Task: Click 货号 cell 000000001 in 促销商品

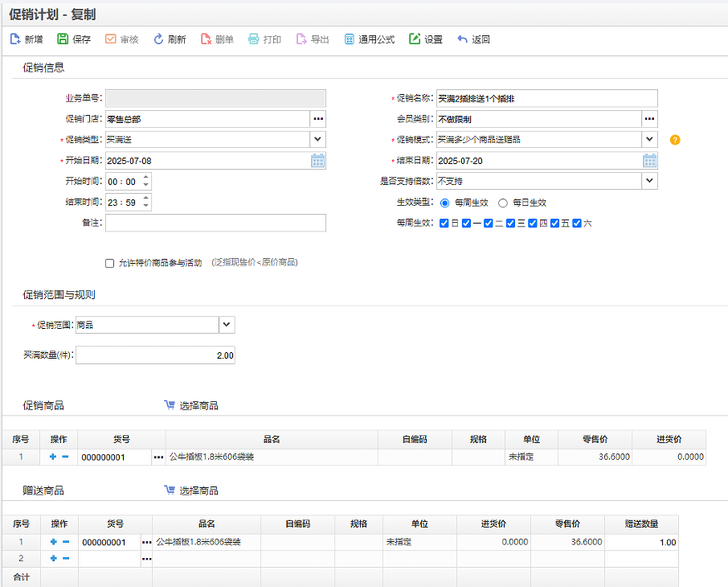Action: click(115, 458)
